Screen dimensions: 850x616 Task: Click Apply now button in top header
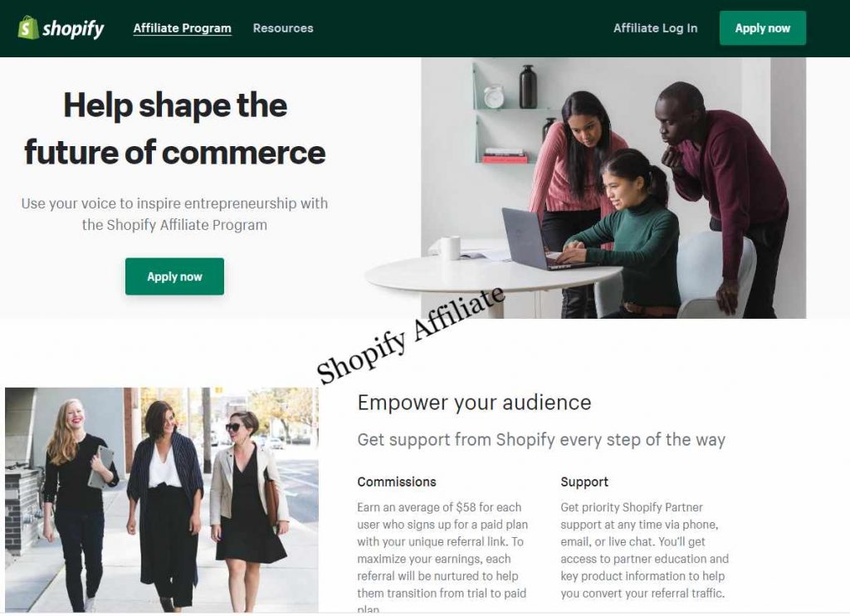762,28
